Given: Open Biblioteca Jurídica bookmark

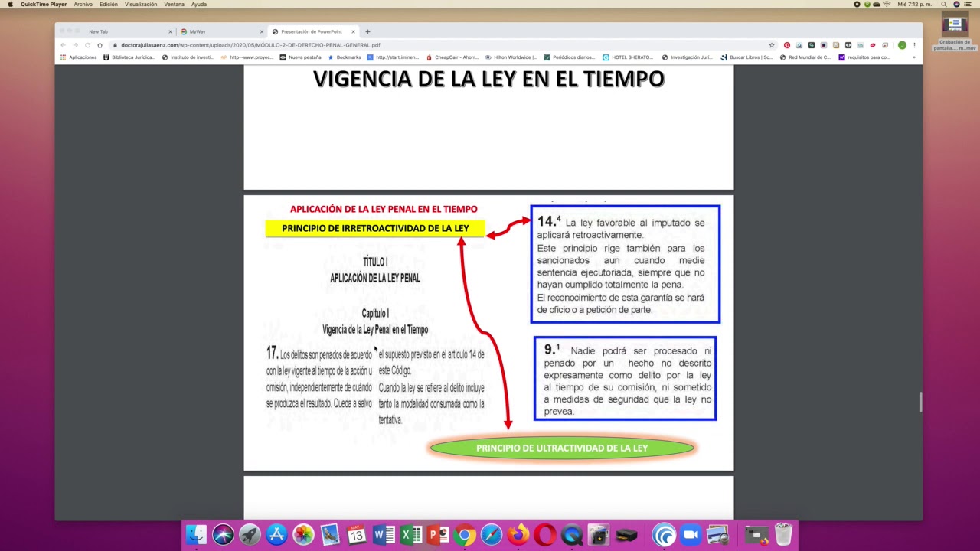Looking at the screenshot, I should 129,57.
